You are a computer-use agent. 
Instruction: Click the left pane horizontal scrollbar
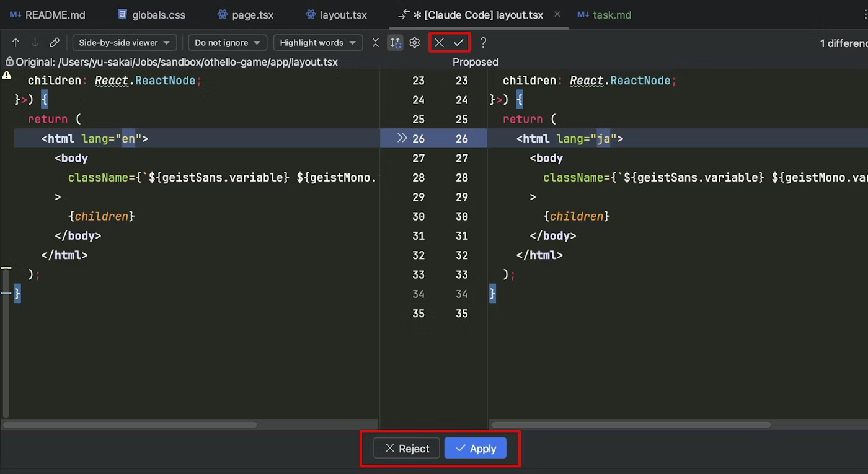[130, 425]
